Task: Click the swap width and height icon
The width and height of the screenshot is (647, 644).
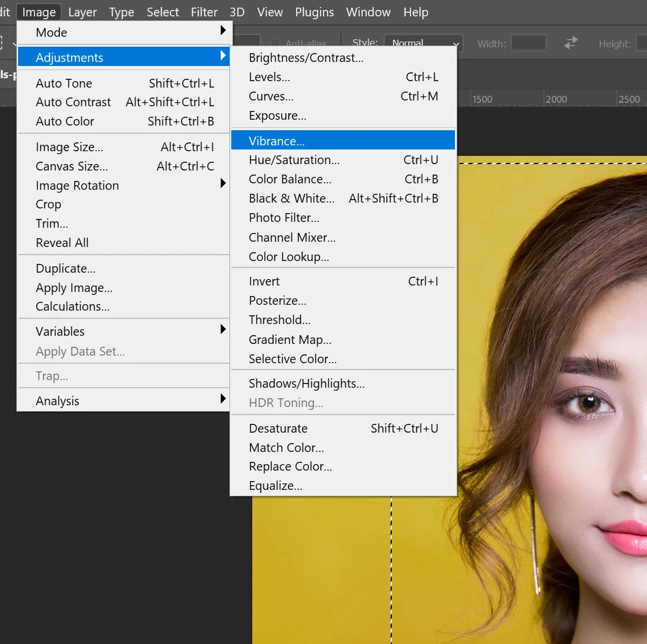Action: click(571, 43)
